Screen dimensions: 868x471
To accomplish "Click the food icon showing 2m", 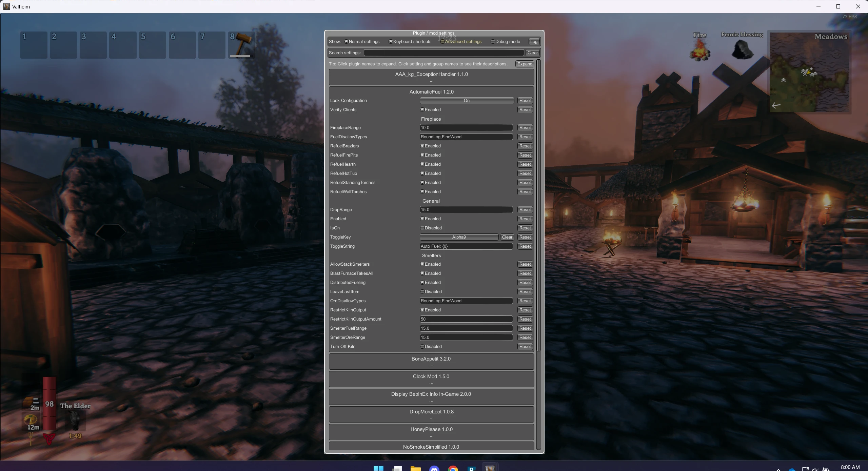I will 32,403.
